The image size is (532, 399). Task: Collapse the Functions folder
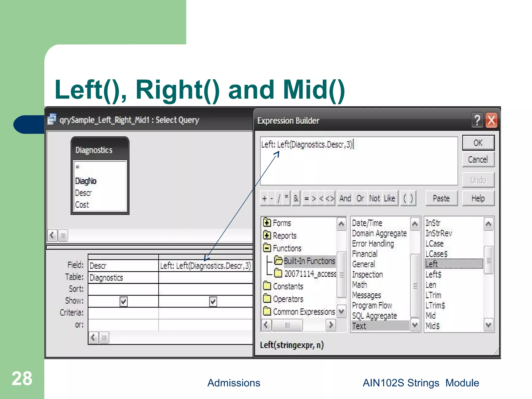click(x=267, y=248)
